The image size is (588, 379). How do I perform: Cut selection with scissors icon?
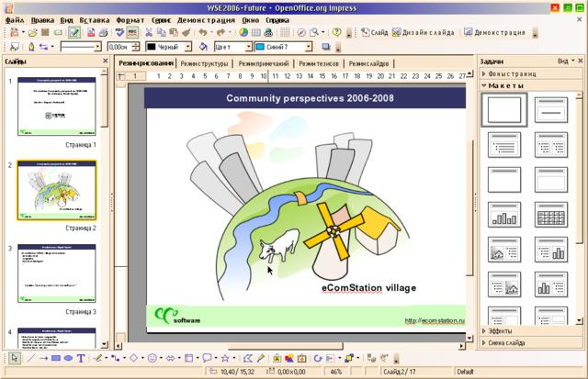[149, 33]
